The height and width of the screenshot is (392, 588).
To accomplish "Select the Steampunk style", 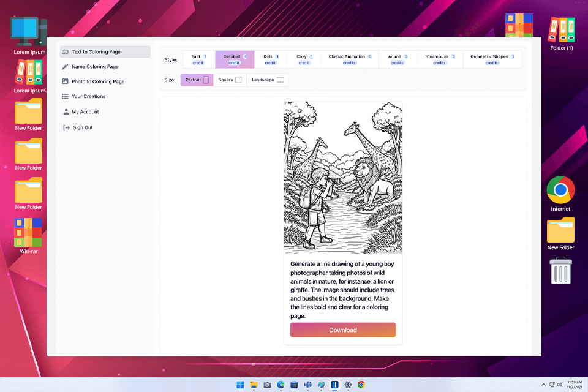I will 440,59.
